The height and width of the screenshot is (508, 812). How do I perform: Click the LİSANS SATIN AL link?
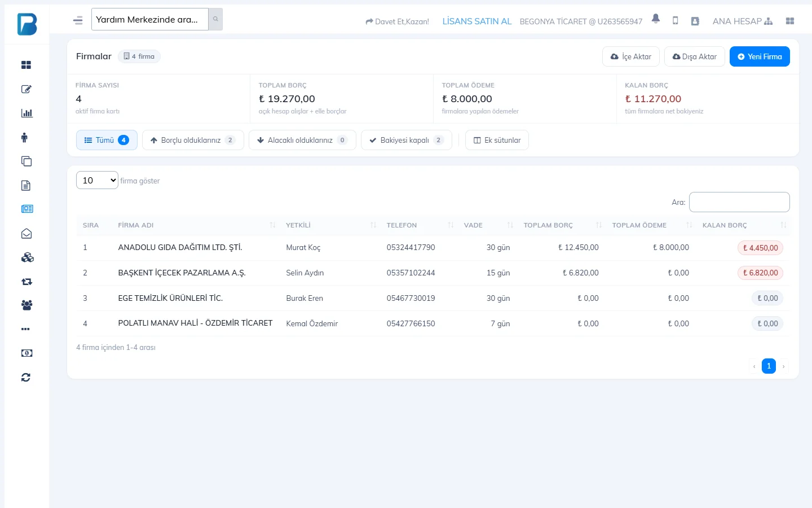[477, 21]
